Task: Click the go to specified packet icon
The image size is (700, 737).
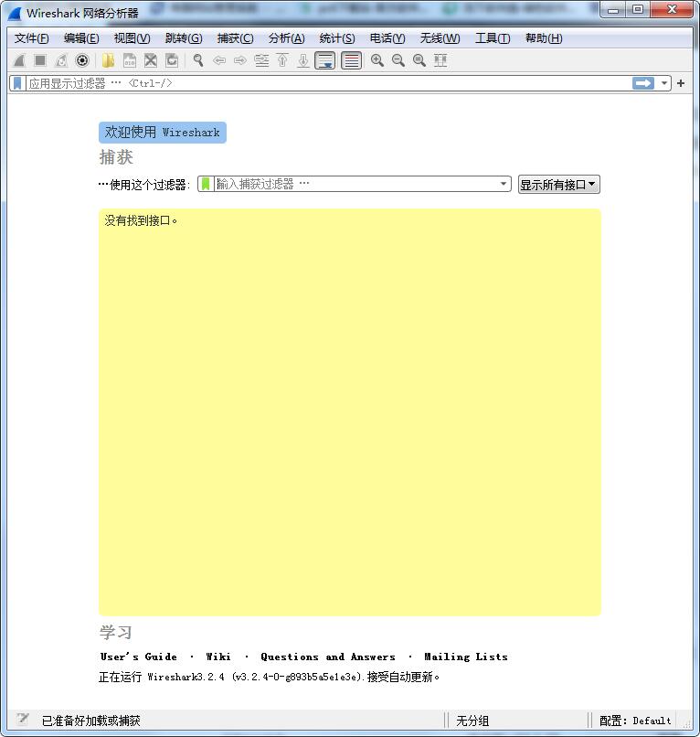Action: pyautogui.click(x=261, y=60)
